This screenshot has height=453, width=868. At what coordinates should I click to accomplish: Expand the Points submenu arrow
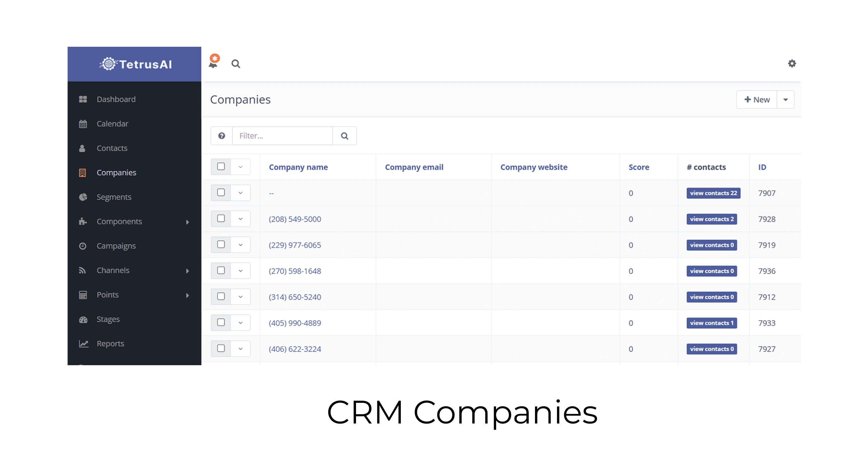[x=187, y=295]
